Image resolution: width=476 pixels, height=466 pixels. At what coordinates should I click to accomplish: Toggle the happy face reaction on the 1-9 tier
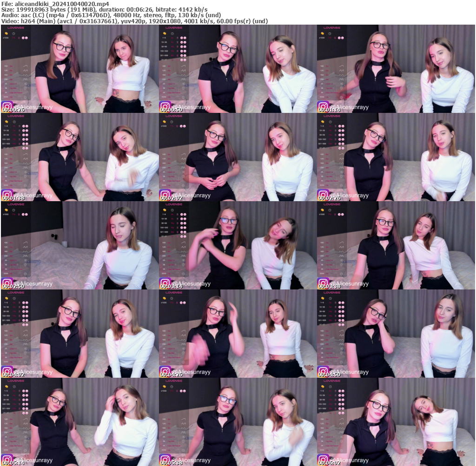pos(181,38)
